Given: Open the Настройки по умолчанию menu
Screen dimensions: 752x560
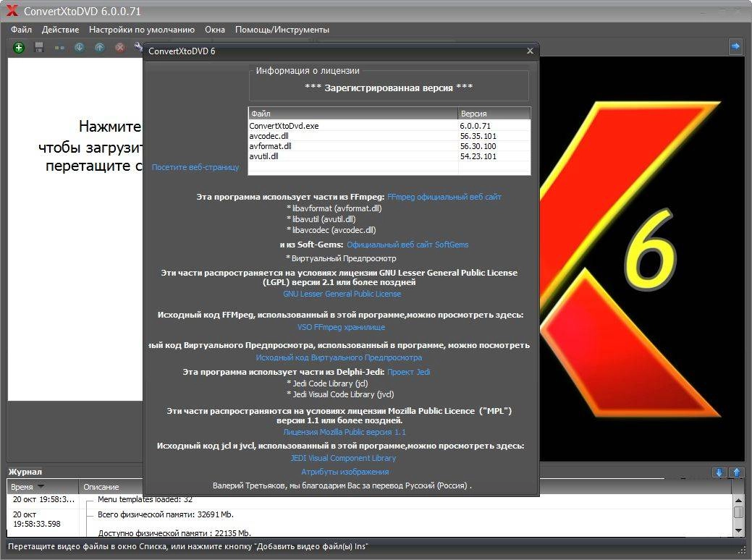Looking at the screenshot, I should [x=142, y=30].
